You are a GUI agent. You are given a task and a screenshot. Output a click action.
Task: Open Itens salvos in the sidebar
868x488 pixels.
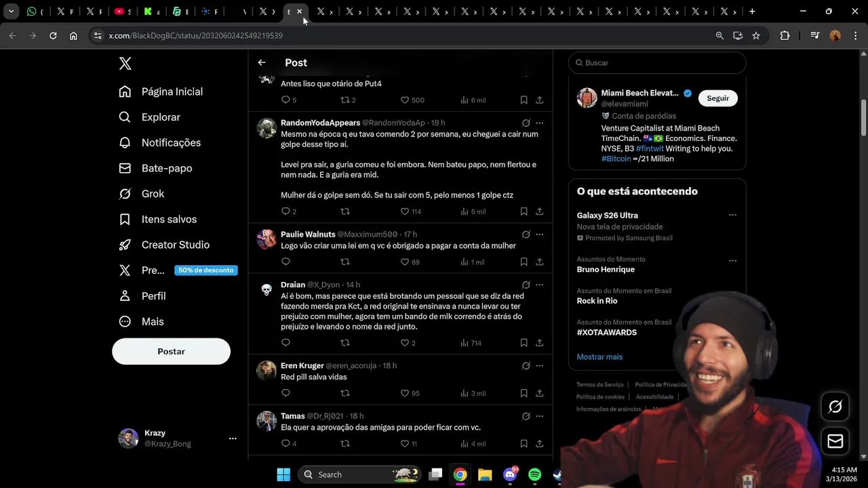click(157, 220)
